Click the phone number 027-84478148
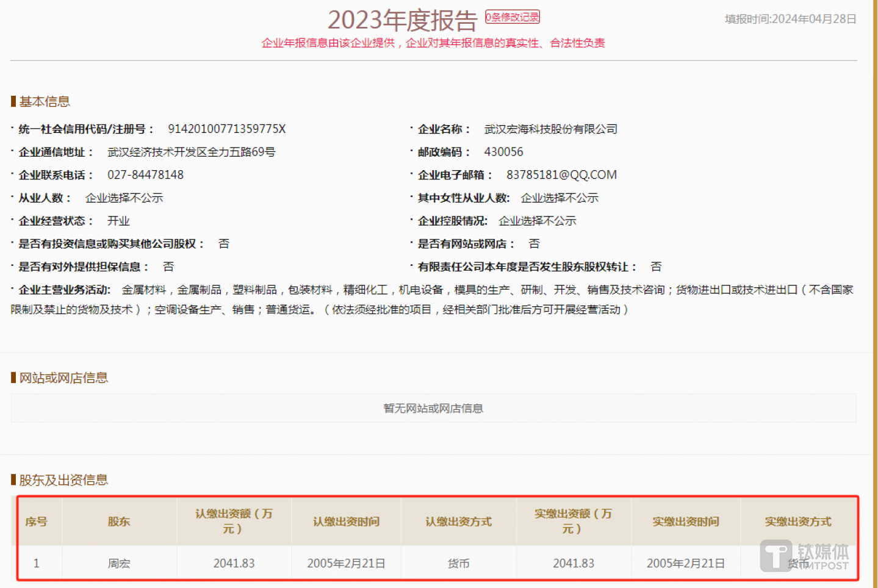The height and width of the screenshot is (588, 878). [x=145, y=175]
